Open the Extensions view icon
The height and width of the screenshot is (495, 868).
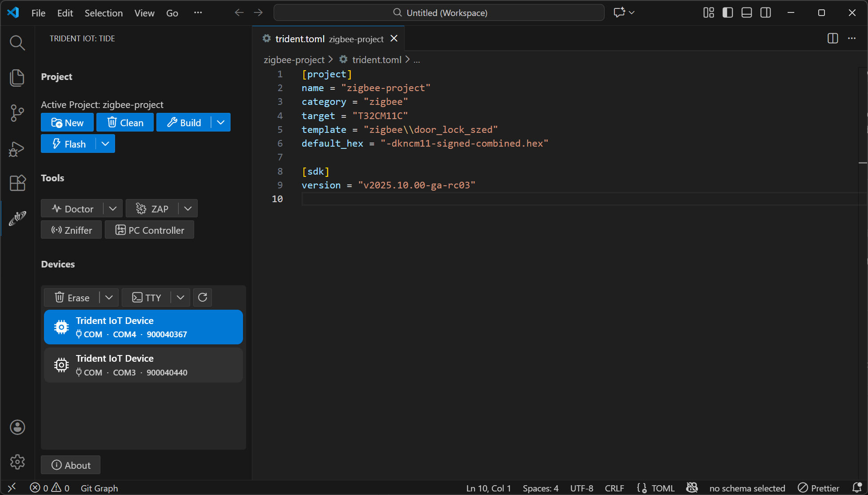point(17,183)
